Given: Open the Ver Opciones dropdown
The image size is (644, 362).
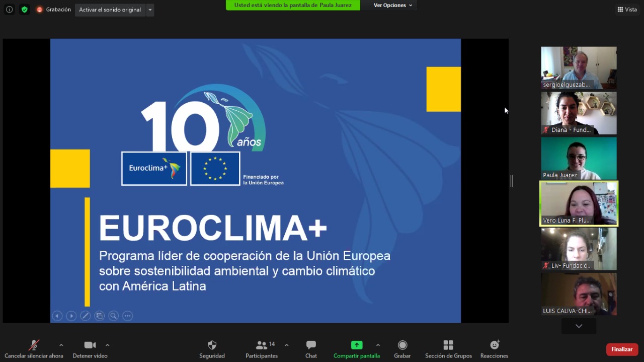Looking at the screenshot, I should [393, 5].
